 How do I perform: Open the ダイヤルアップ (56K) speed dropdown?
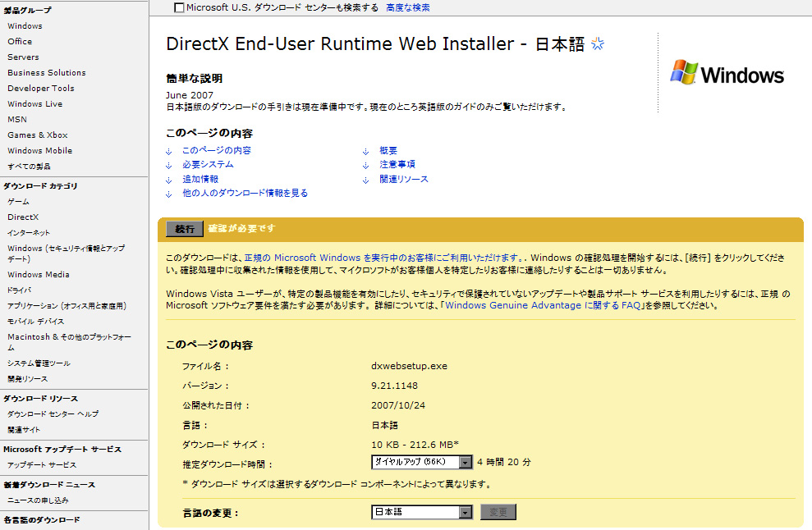coord(421,462)
